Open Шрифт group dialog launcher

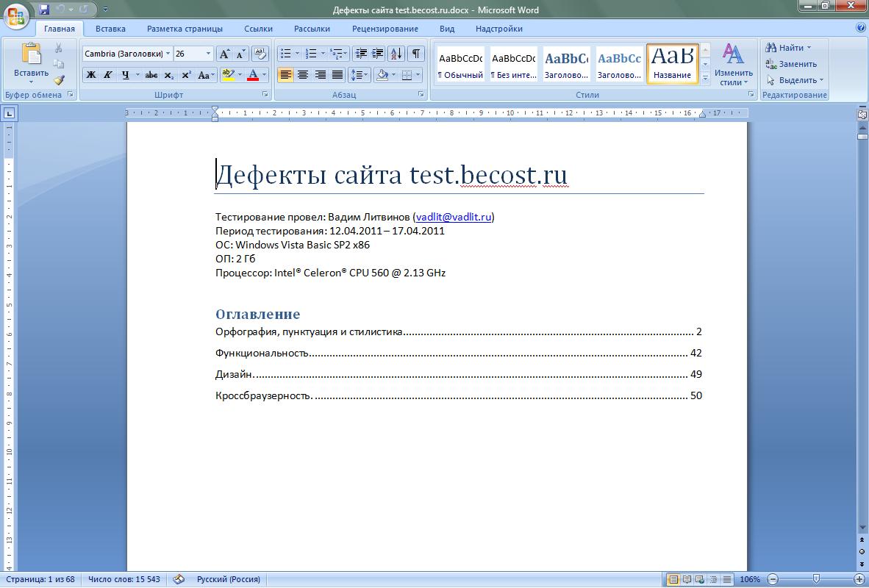point(265,95)
